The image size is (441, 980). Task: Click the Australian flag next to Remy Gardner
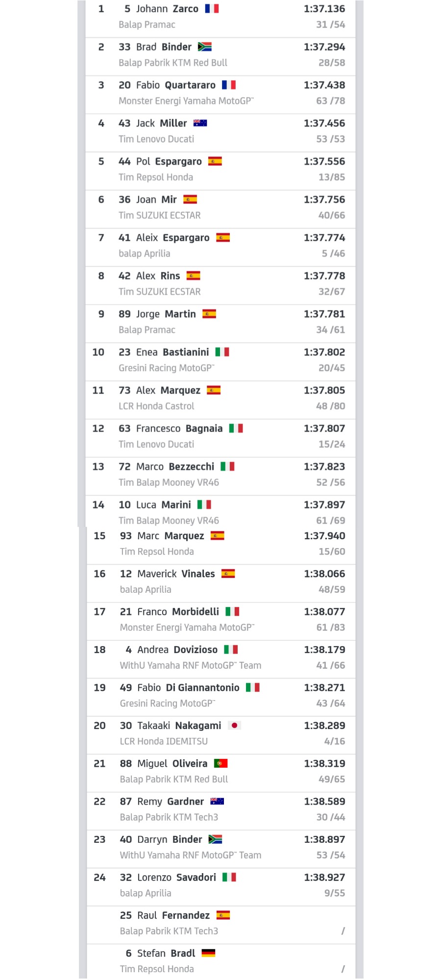point(217,802)
